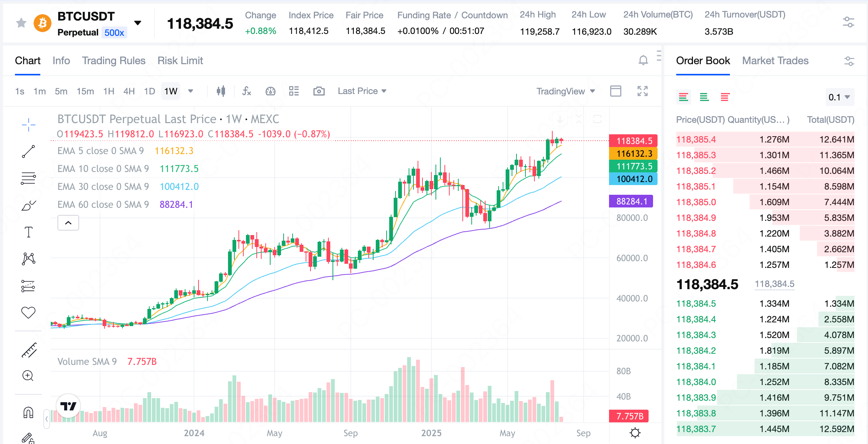Select the forecast and measurement tool

tap(28, 286)
